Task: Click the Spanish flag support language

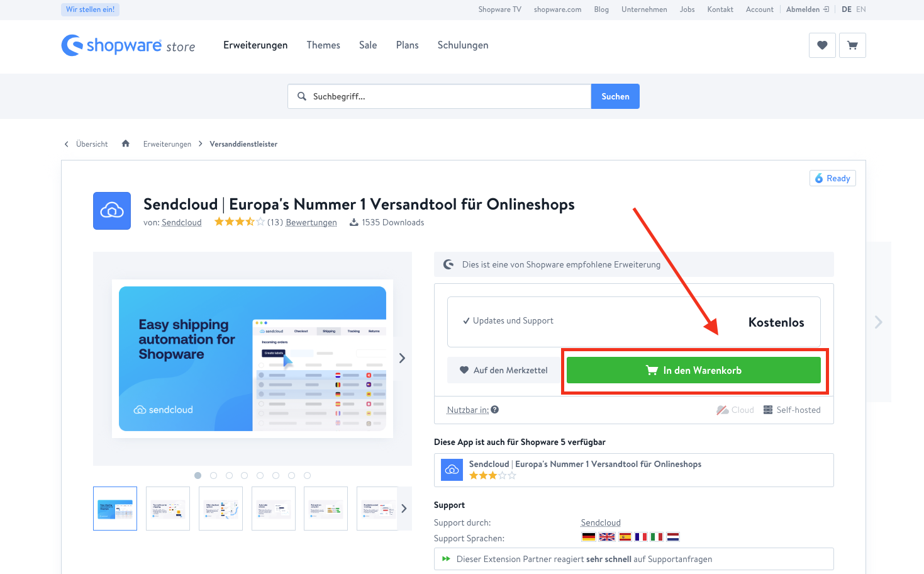Action: pos(625,537)
